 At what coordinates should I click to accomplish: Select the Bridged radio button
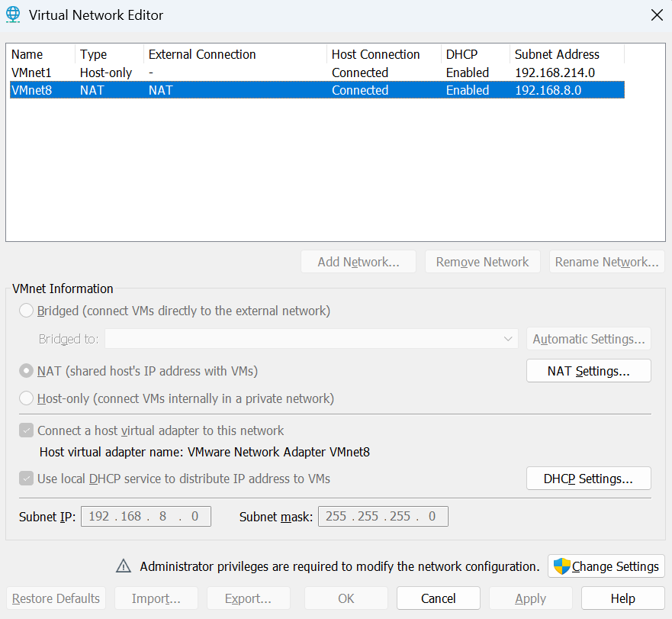pyautogui.click(x=27, y=311)
